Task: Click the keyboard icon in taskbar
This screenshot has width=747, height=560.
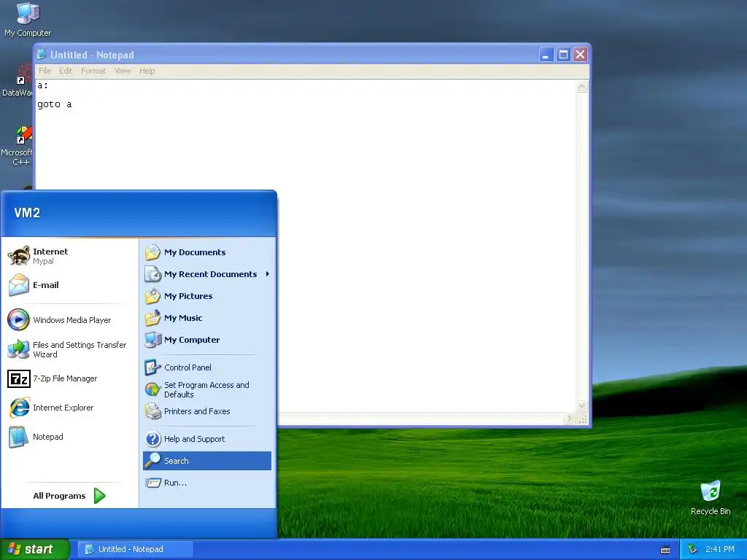Action: pos(665,550)
